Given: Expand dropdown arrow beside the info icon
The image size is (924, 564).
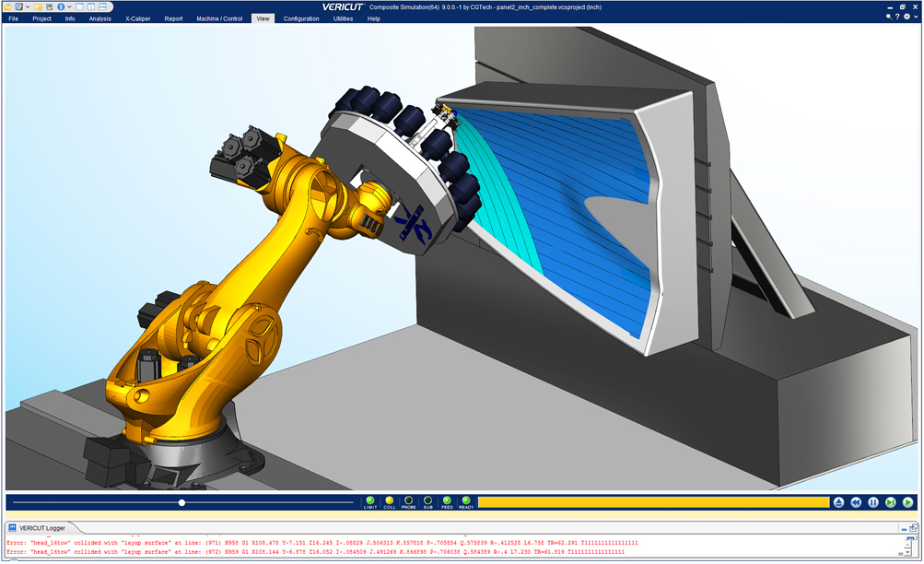Looking at the screenshot, I should 69,7.
